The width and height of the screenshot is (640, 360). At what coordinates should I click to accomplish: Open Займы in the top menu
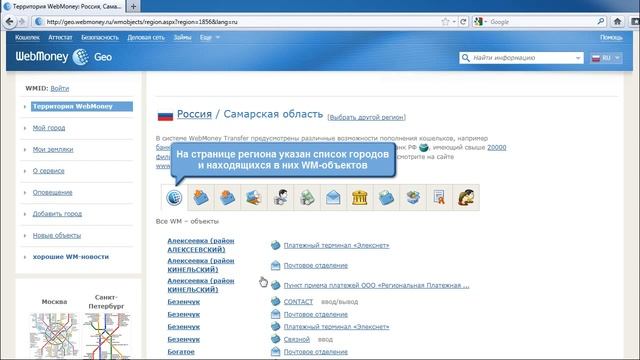tap(182, 37)
